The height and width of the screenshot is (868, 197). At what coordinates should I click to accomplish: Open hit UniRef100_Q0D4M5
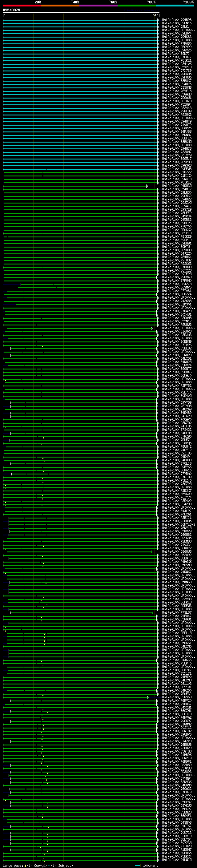pyautogui.click(x=177, y=74)
